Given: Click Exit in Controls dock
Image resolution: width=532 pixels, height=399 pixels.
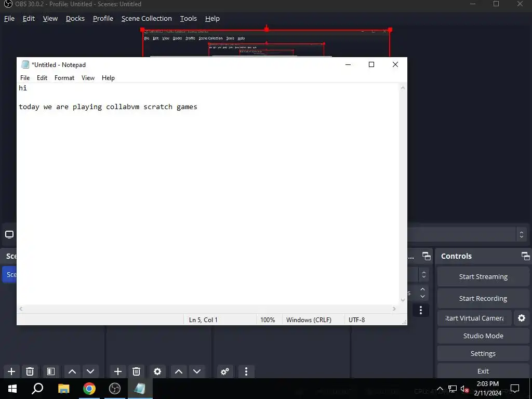Looking at the screenshot, I should click(483, 371).
